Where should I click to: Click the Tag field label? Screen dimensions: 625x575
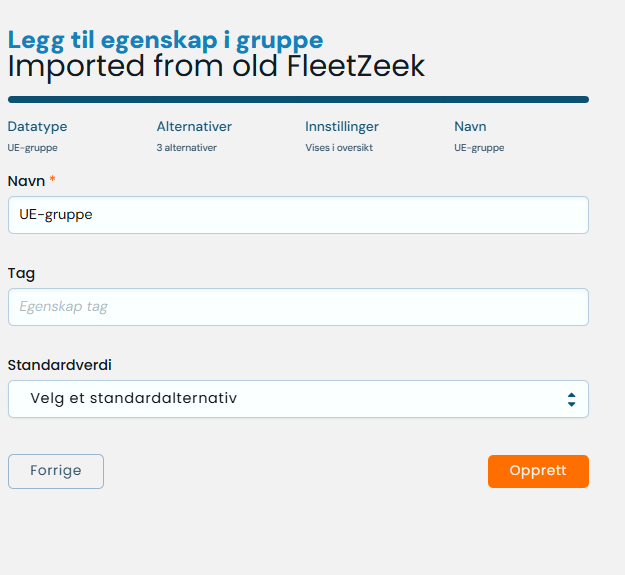(22, 273)
